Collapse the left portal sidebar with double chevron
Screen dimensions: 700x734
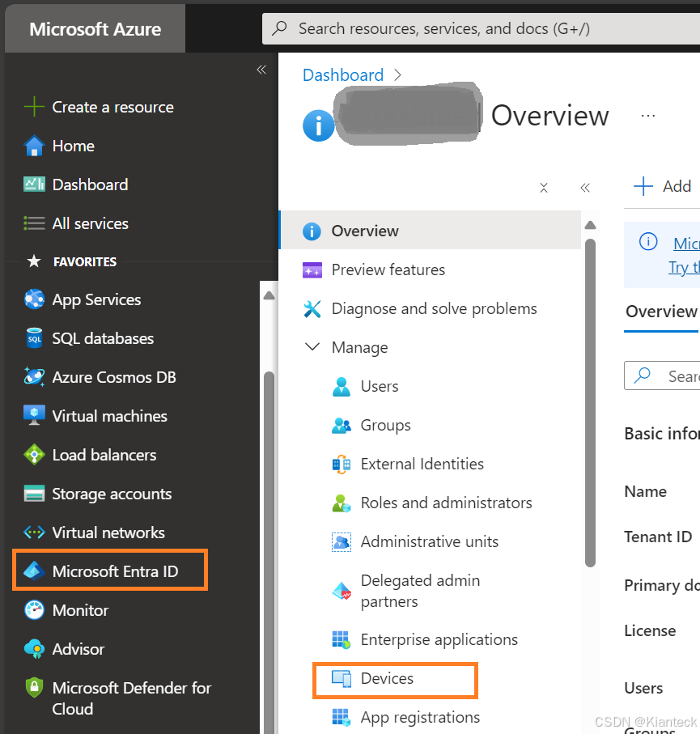(261, 70)
